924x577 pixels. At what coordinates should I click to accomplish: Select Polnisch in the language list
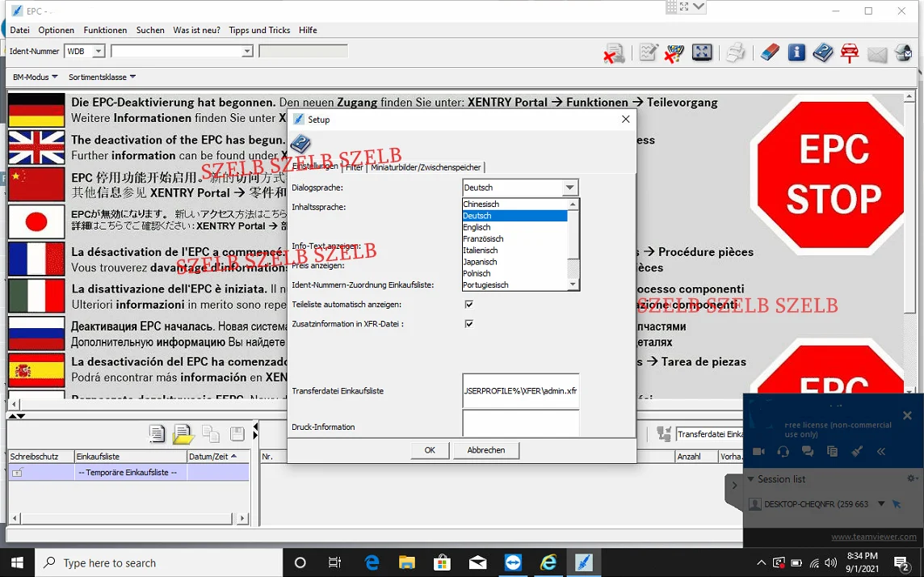click(514, 273)
